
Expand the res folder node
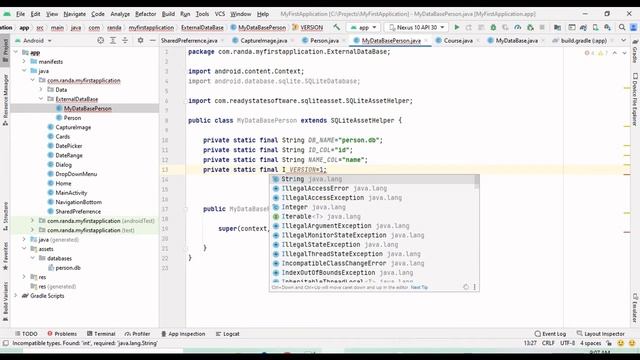click(24, 277)
